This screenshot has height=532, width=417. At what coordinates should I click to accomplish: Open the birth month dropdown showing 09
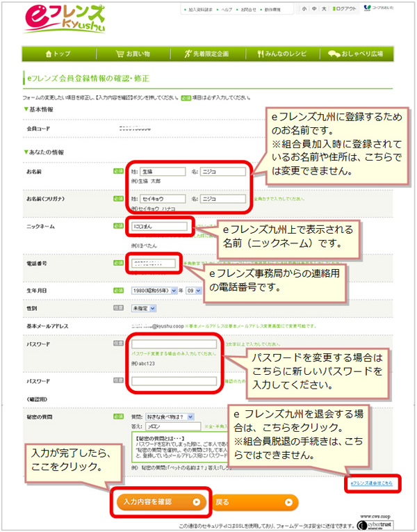click(x=194, y=291)
